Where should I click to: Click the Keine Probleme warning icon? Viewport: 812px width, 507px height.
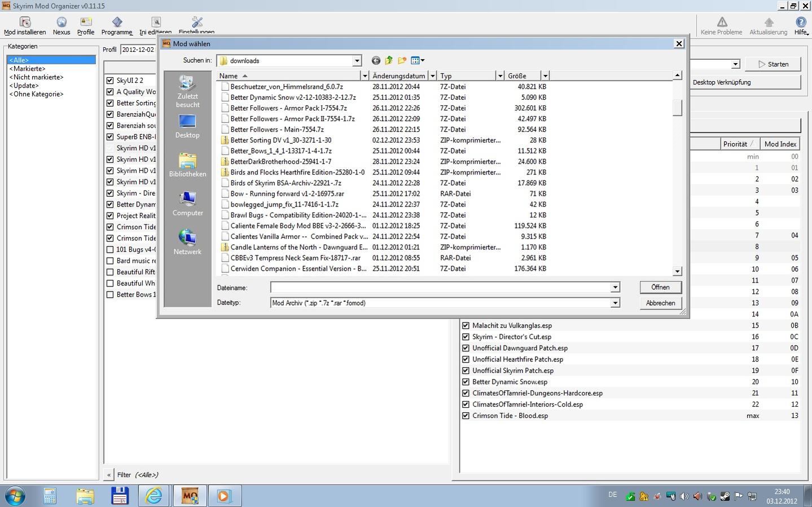pos(722,23)
